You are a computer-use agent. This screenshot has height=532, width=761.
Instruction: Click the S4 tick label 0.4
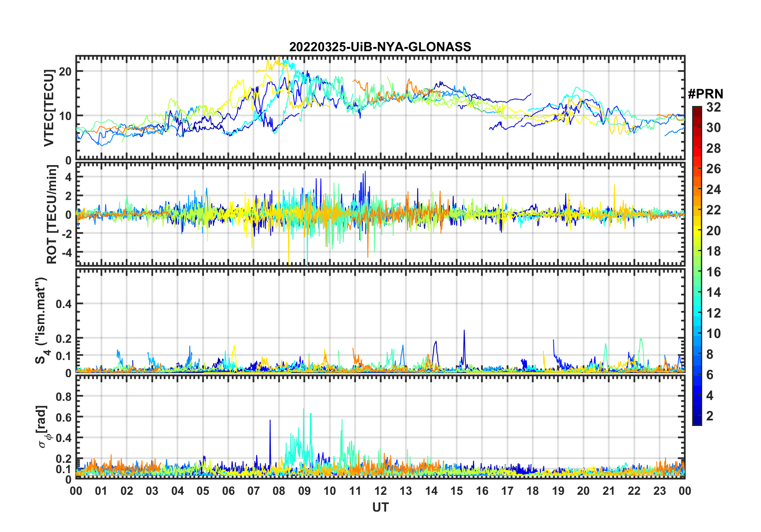64,304
